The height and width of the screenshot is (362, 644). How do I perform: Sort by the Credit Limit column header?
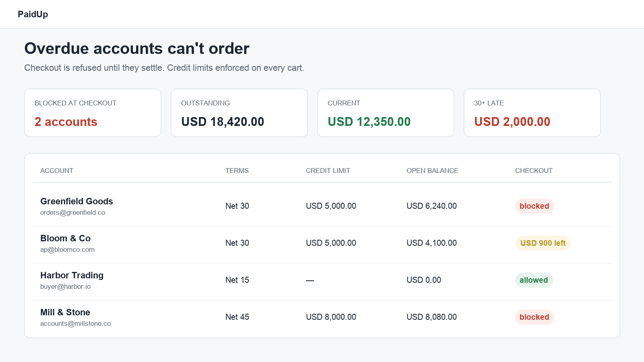(x=328, y=171)
